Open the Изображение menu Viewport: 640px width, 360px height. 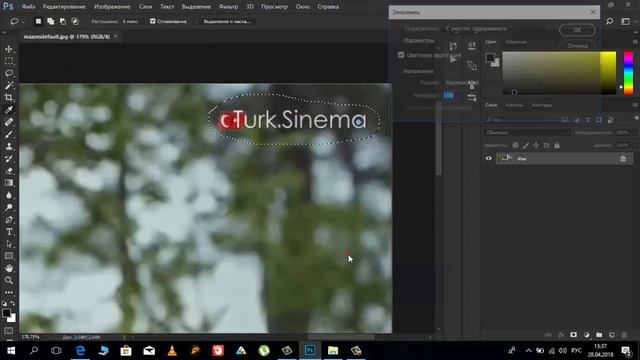112,7
